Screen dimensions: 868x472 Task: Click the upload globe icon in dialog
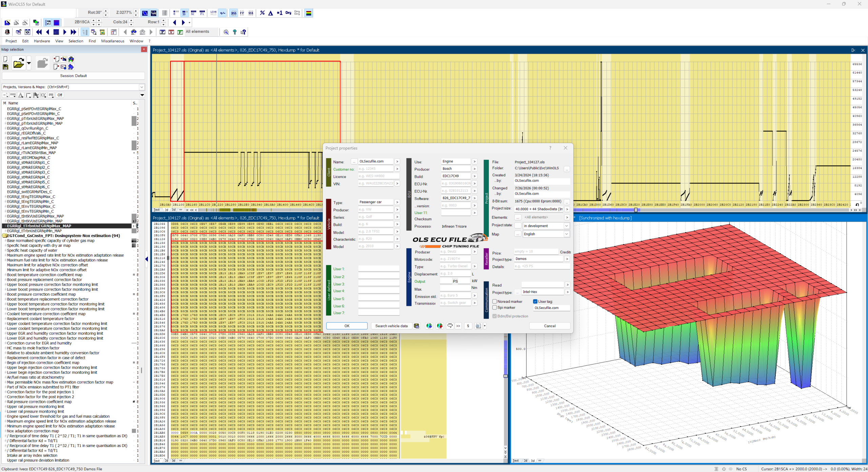[440, 326]
